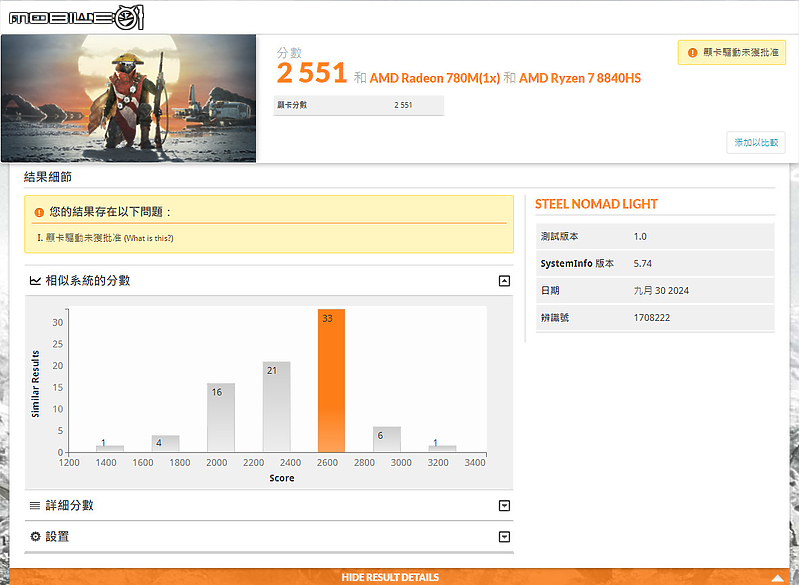This screenshot has height=585, width=799.
Task: Click the 測試版本 1.0 row
Action: (655, 236)
